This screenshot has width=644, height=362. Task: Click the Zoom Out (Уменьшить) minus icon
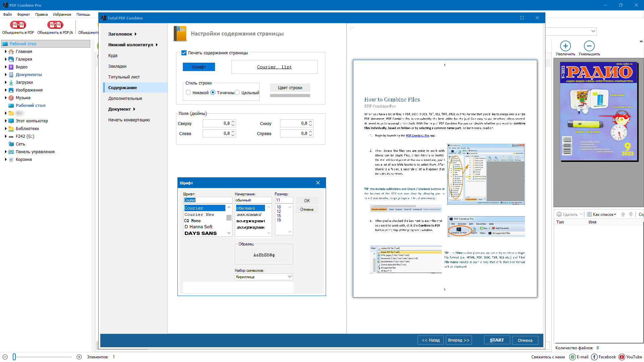[589, 46]
